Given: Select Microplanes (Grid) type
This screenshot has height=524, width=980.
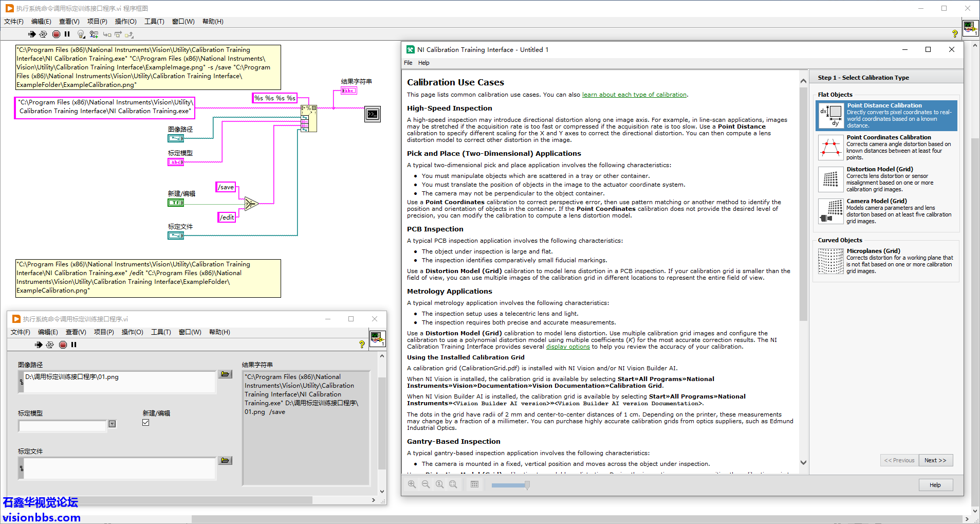Looking at the screenshot, I should [886, 261].
